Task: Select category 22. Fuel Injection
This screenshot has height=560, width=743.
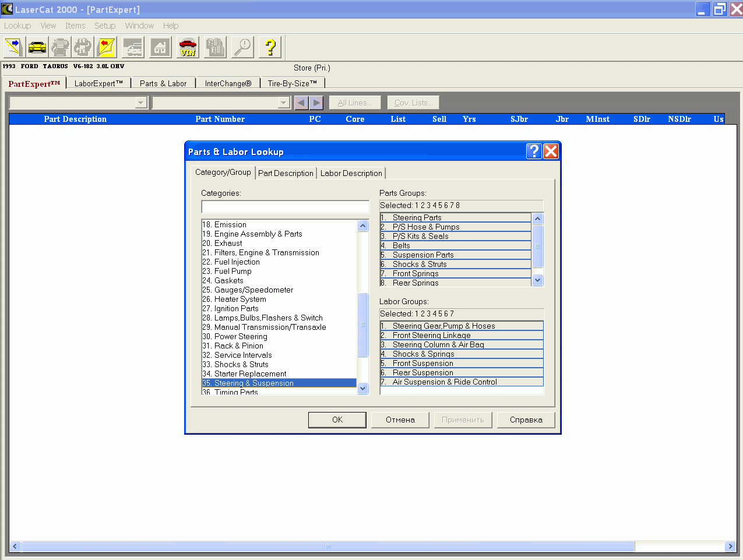Action: [x=279, y=262]
